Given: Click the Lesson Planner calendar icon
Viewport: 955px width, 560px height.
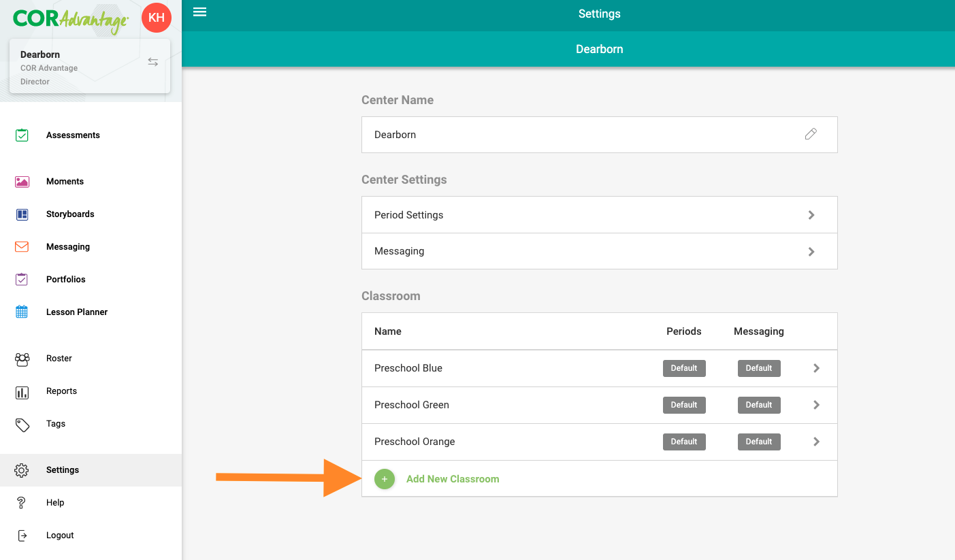Looking at the screenshot, I should (x=22, y=312).
